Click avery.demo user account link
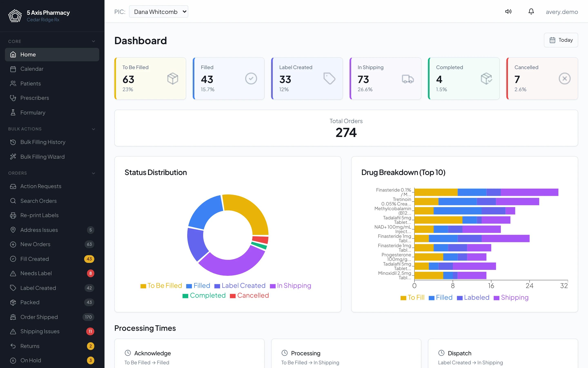588x368 pixels. click(562, 12)
